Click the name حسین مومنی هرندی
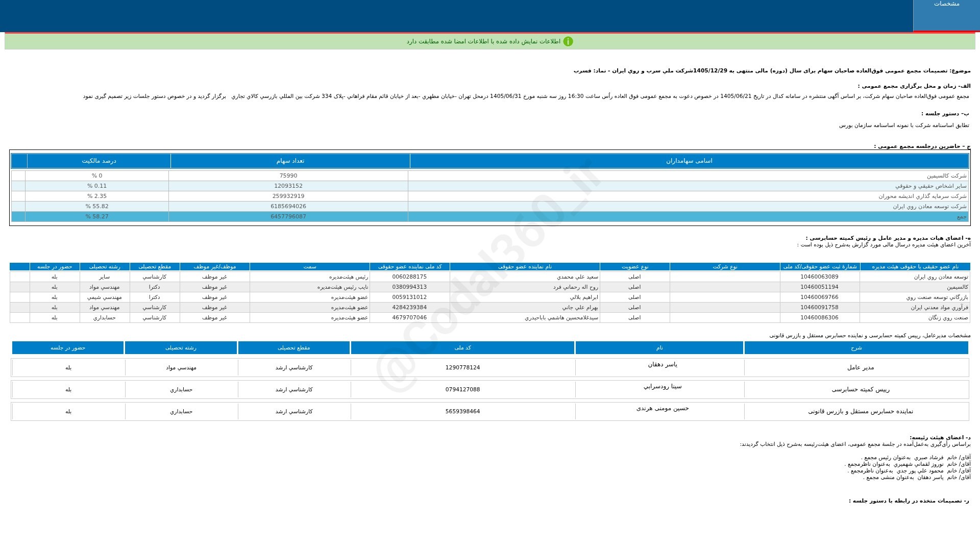This screenshot has width=980, height=551. click(x=663, y=409)
